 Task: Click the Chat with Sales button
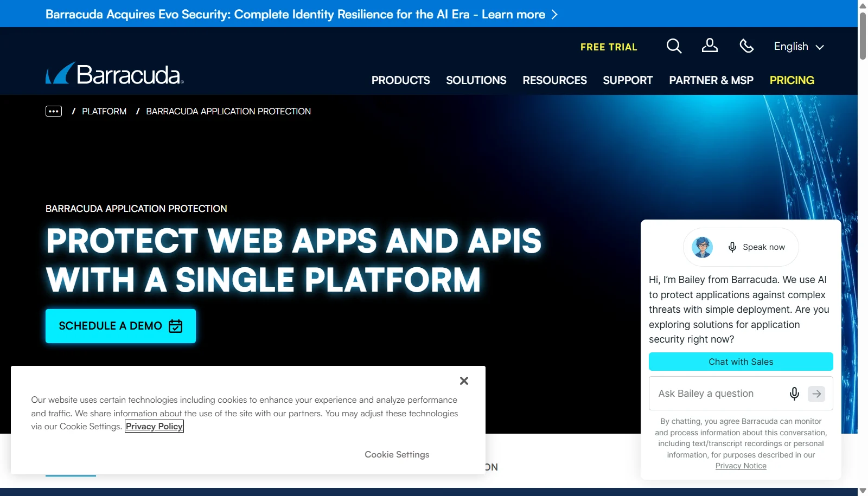741,362
